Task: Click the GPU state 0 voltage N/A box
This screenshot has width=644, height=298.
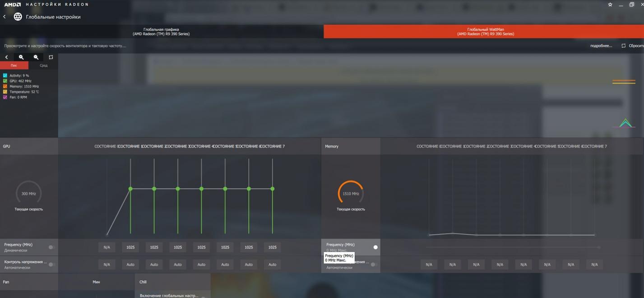Action: [x=107, y=265]
